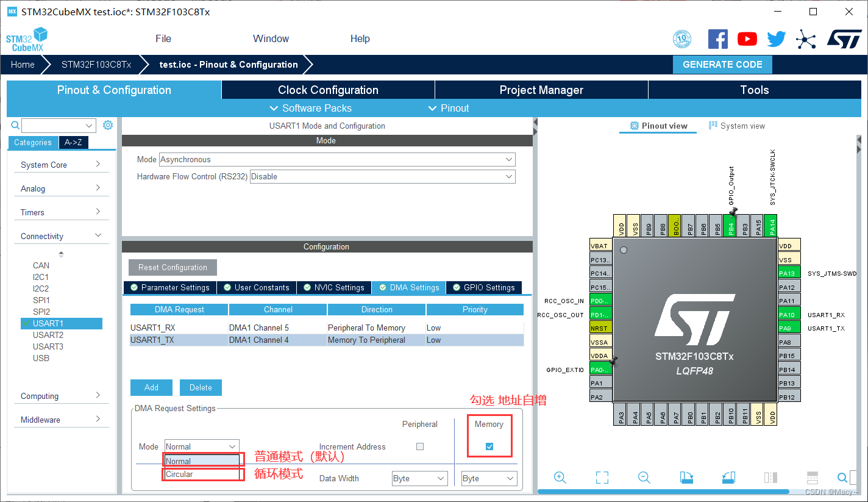Enable Memory Increment Address checkbox
Image resolution: width=868 pixels, height=502 pixels.
[x=489, y=446]
